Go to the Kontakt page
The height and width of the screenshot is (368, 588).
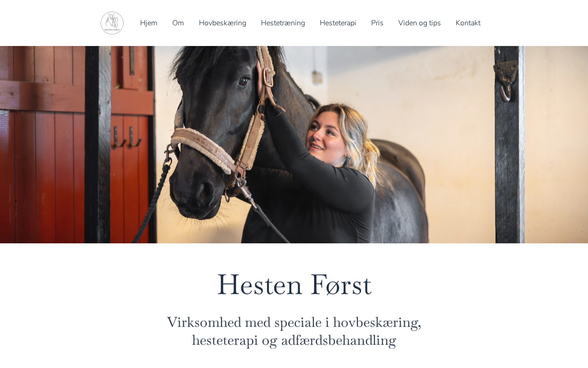coord(468,23)
